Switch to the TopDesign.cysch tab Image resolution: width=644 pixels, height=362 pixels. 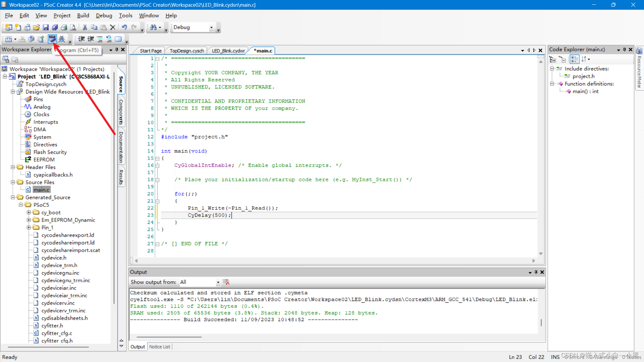pyautogui.click(x=186, y=50)
